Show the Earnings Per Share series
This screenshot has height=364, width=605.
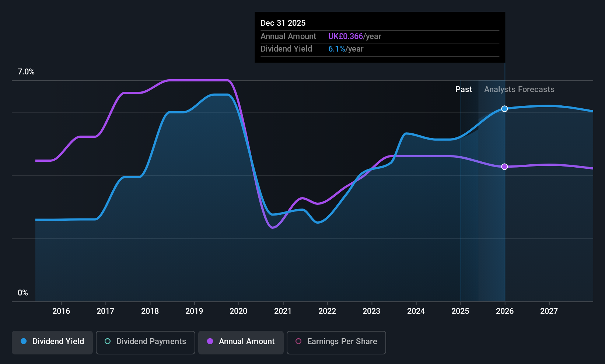click(x=336, y=343)
